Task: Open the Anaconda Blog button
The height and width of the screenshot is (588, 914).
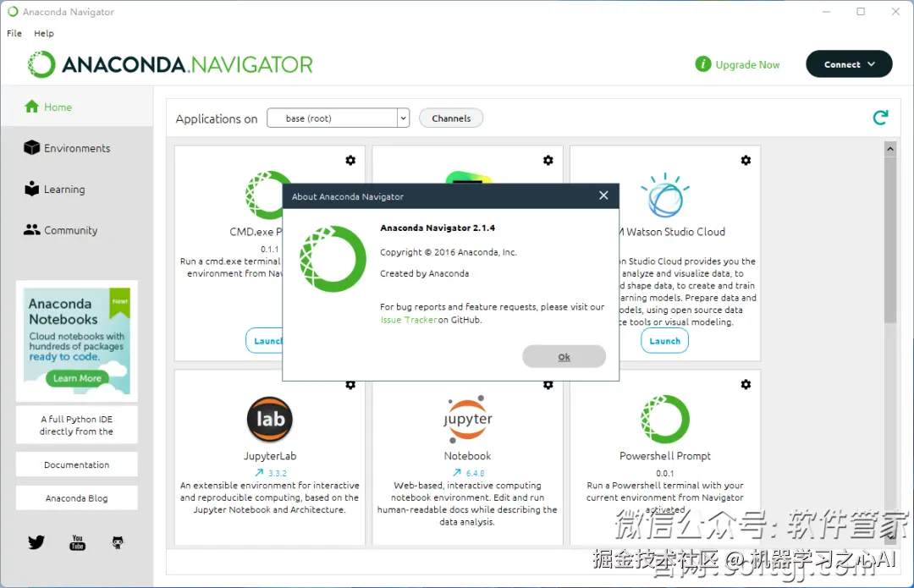Action: tap(77, 498)
